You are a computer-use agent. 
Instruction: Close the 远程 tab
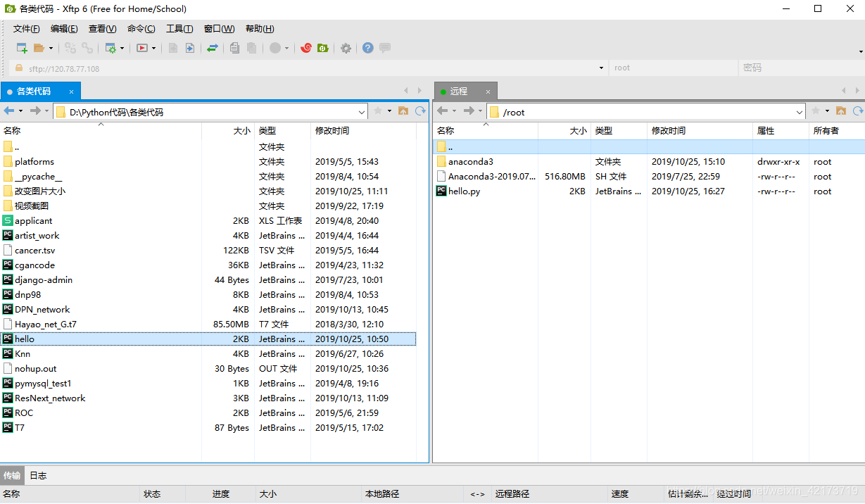[488, 92]
